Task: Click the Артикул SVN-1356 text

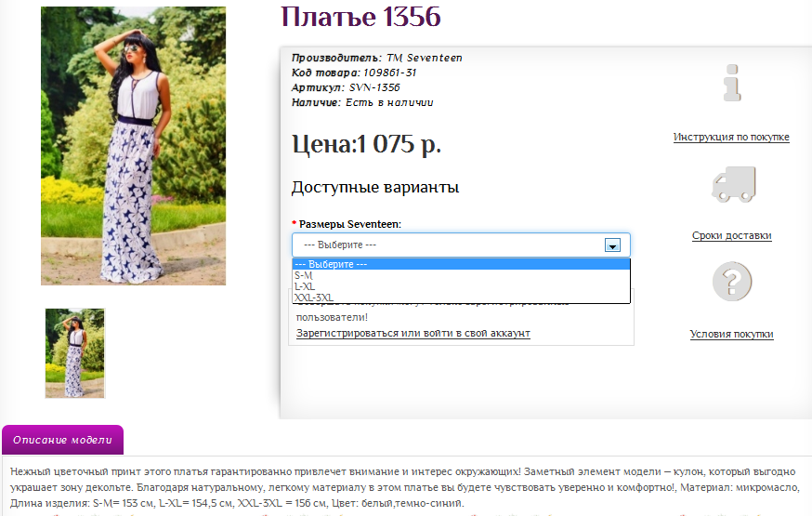Action: [346, 87]
